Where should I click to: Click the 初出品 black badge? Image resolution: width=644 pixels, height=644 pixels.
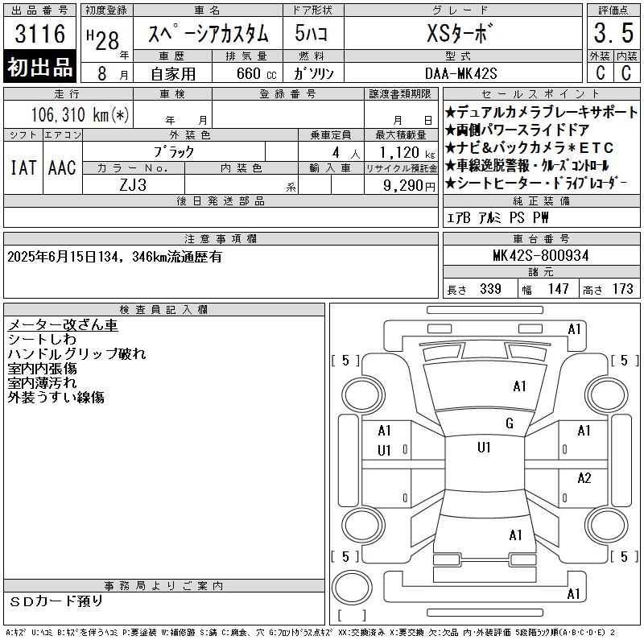[40, 68]
